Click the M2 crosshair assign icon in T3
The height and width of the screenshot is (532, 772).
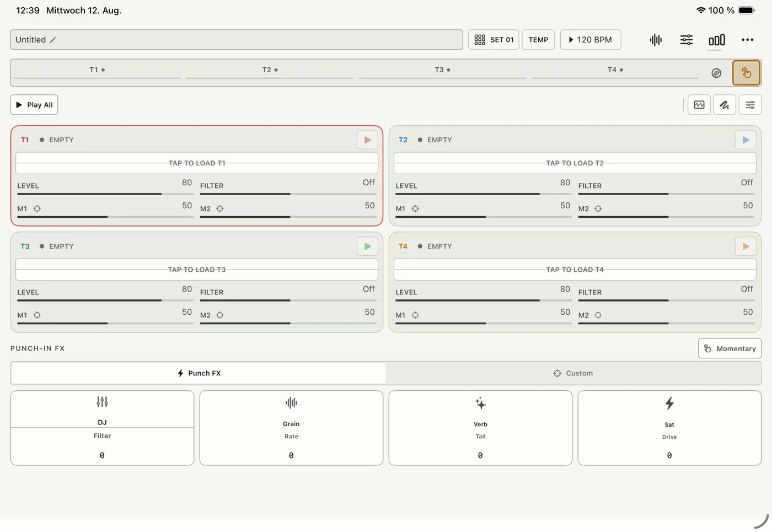[x=220, y=315]
